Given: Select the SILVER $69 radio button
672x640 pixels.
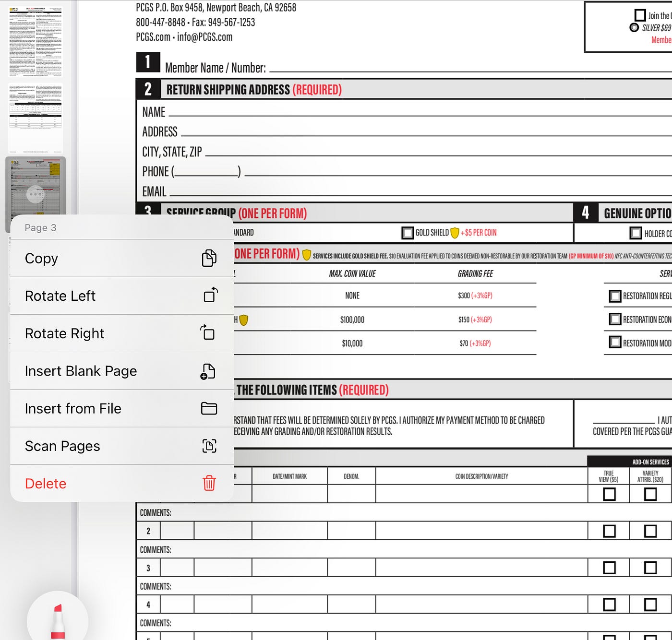Looking at the screenshot, I should pos(634,28).
